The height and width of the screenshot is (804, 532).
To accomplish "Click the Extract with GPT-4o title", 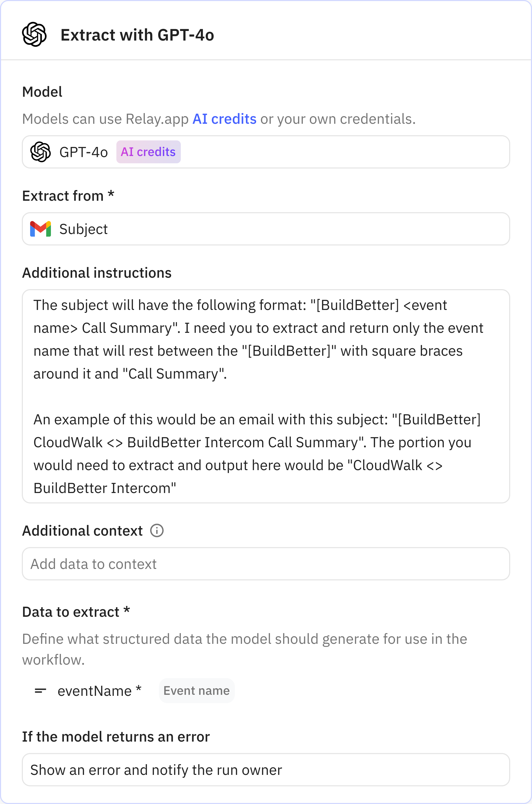I will click(x=137, y=34).
